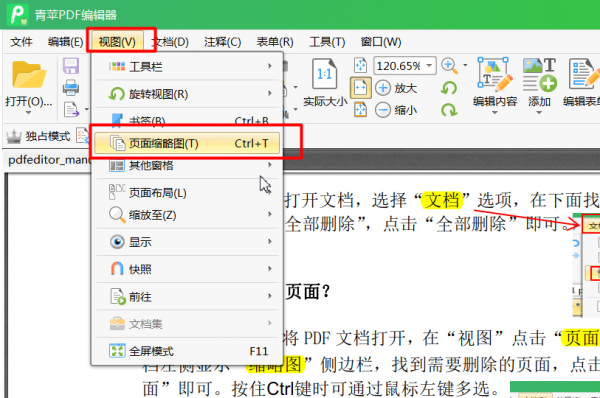Select the pdfeditor_manual document tab
The width and height of the screenshot is (600, 398).
[x=49, y=160]
